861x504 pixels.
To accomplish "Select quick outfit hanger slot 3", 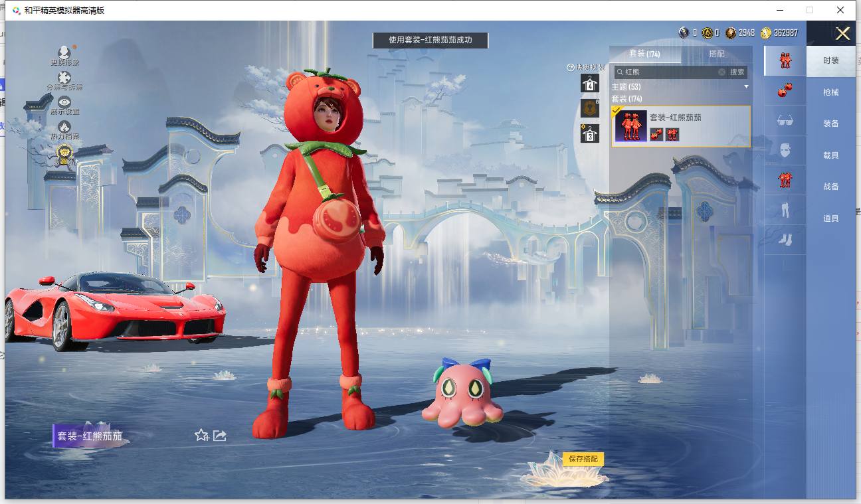I will pos(590,133).
